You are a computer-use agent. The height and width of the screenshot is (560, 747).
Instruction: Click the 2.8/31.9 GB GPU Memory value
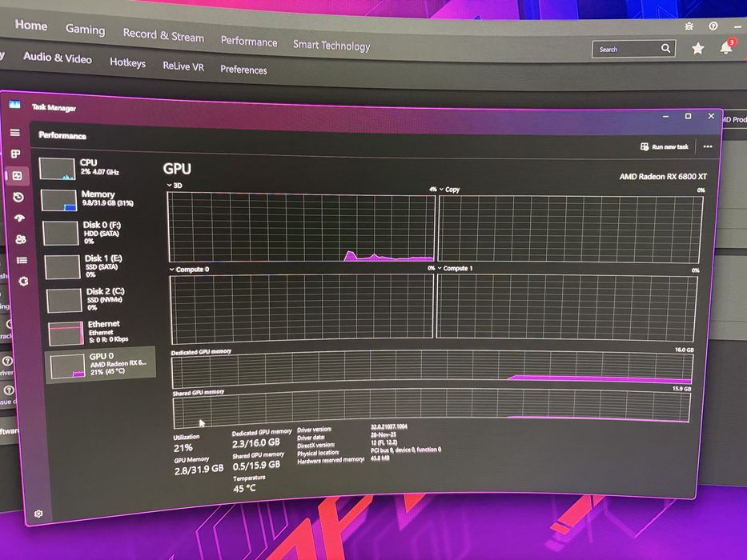(199, 470)
